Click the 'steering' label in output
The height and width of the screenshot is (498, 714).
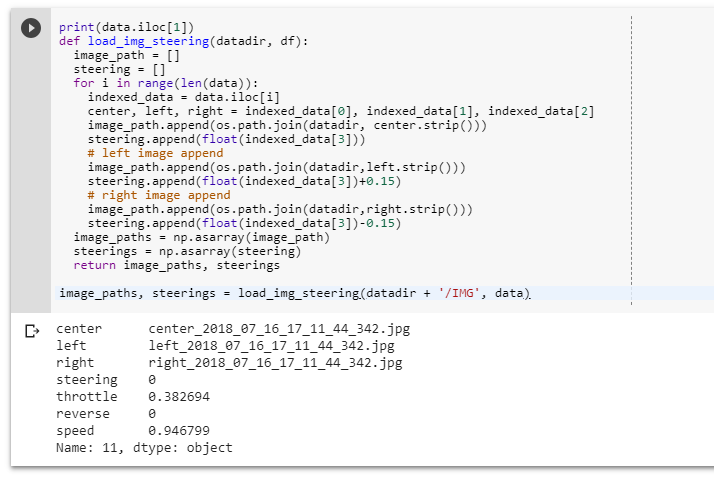87,380
